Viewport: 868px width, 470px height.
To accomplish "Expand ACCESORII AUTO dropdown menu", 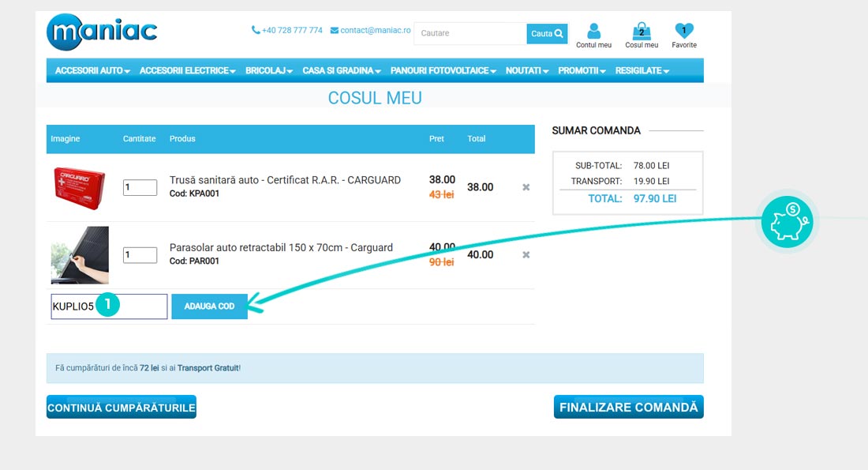I will (92, 70).
